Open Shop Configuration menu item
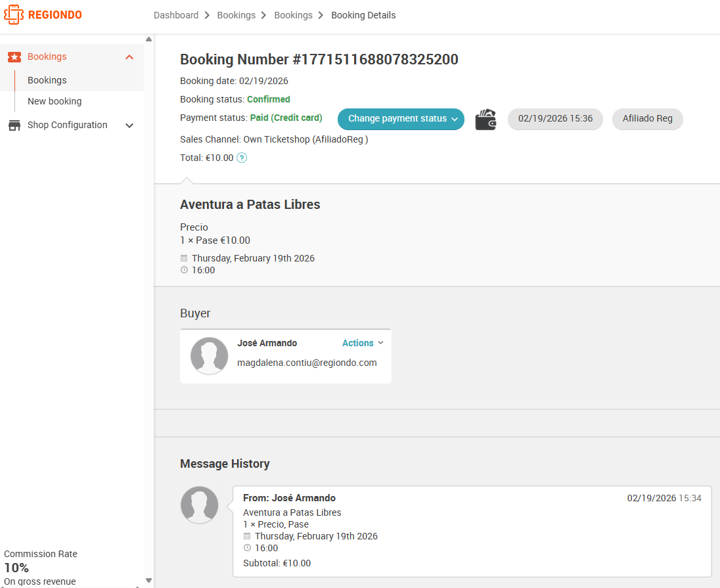The width and height of the screenshot is (720, 588). [x=67, y=125]
